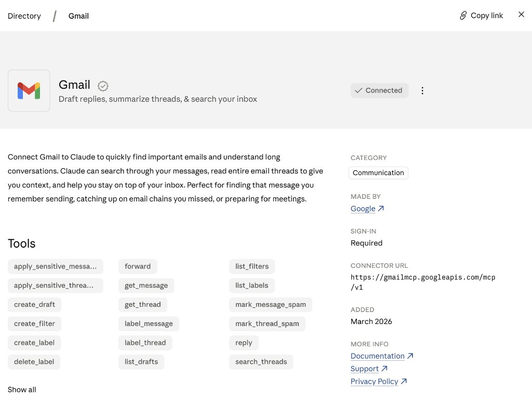This screenshot has width=532, height=406.
Task: Click the 'March 2026' added date
Action: (371, 321)
